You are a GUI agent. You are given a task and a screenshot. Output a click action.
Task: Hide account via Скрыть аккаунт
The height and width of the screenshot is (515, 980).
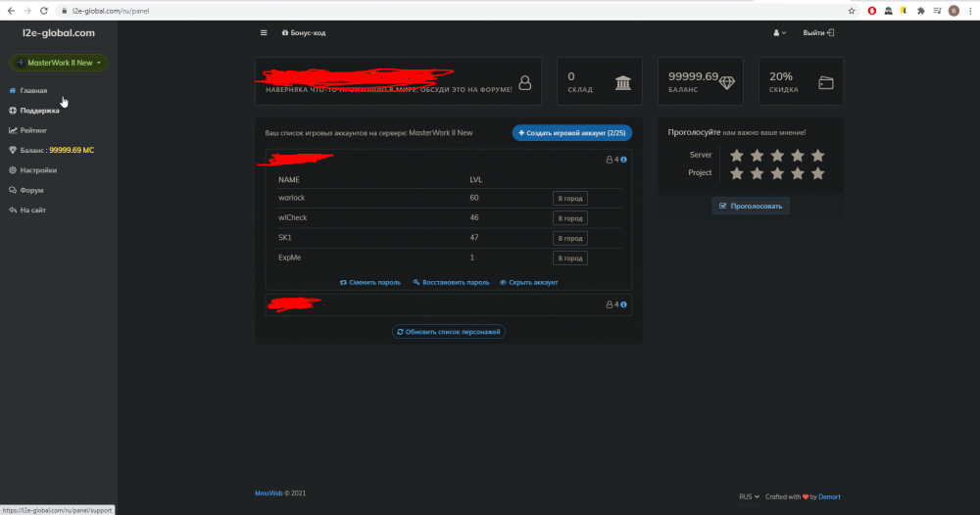coord(528,282)
